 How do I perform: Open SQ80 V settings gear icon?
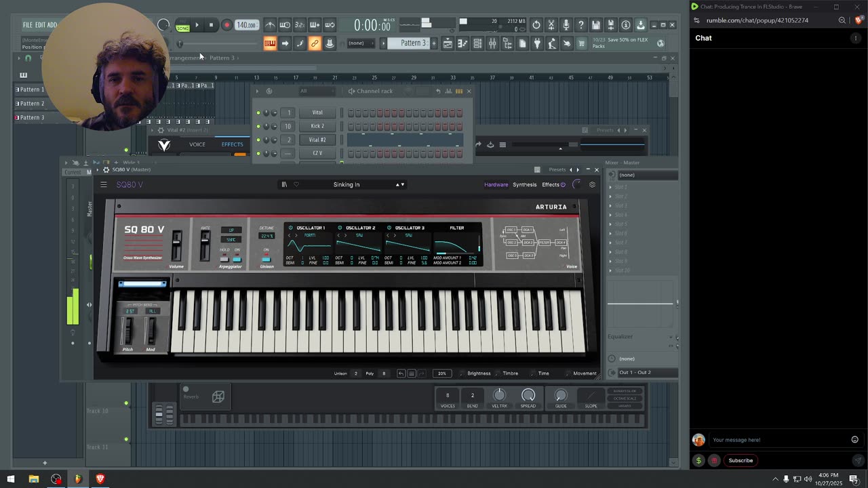tap(592, 184)
